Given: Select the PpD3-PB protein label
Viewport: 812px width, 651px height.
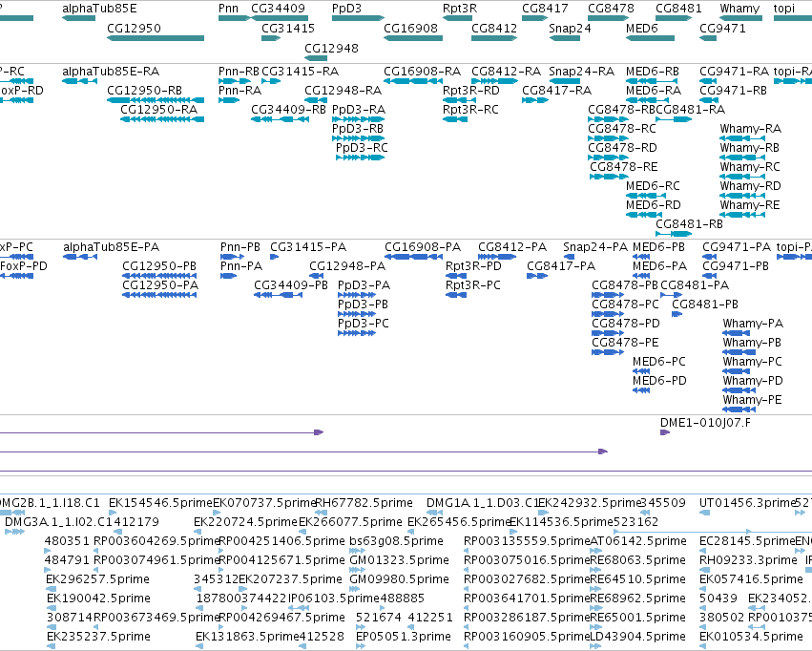Looking at the screenshot, I should click(x=363, y=304).
